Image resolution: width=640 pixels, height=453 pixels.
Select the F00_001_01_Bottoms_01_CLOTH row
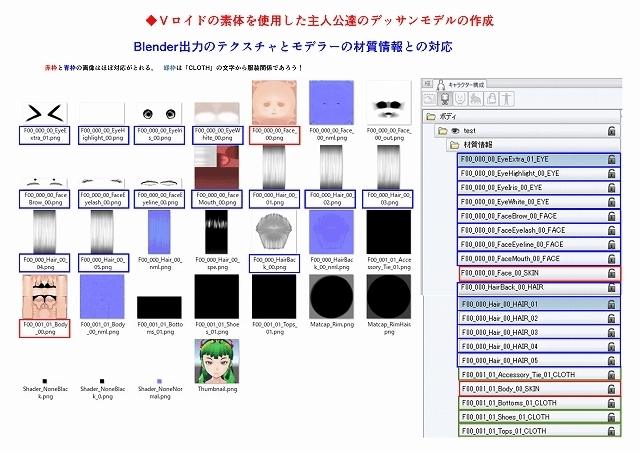[x=540, y=403]
